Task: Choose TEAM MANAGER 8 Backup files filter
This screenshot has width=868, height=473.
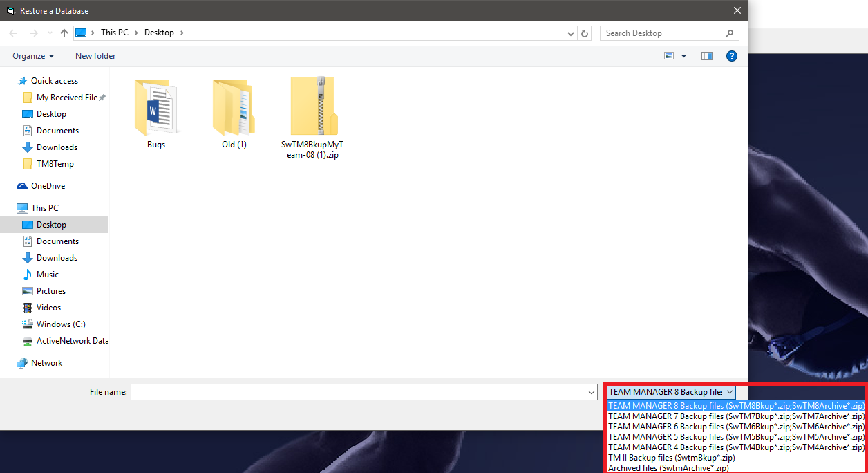Action: (736, 406)
